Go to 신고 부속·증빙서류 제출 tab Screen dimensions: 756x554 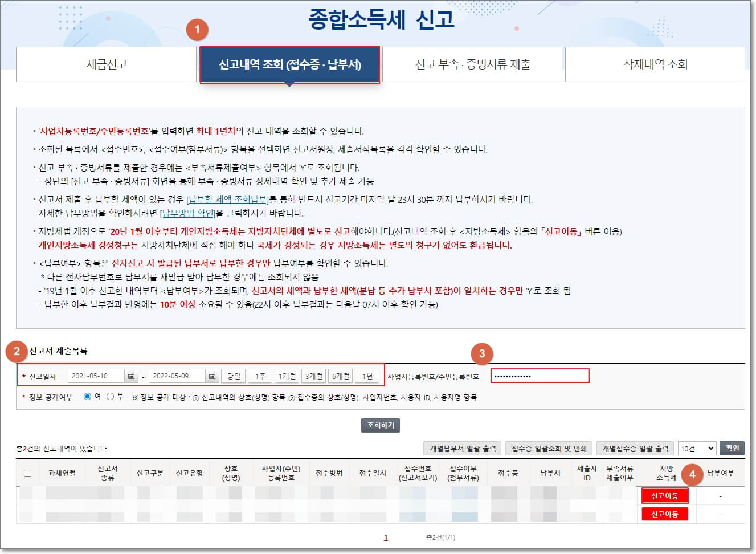coord(472,64)
